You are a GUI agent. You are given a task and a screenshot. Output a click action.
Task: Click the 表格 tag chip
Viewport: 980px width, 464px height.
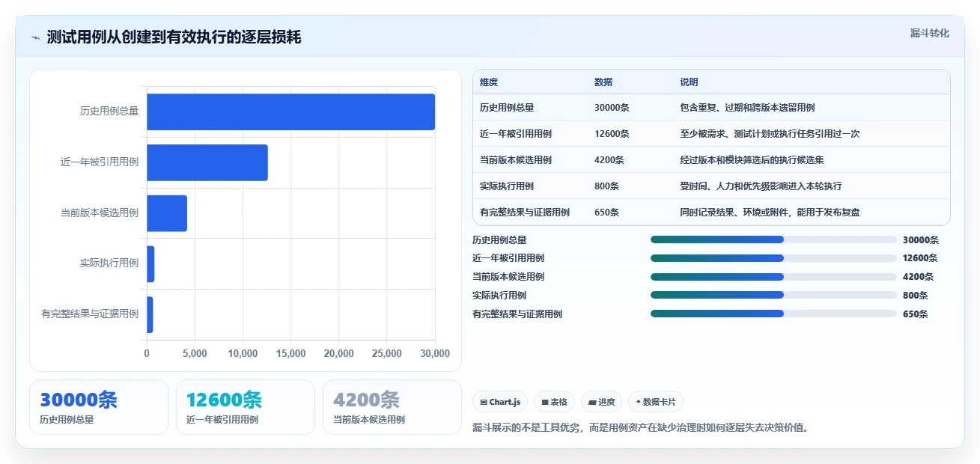click(555, 402)
